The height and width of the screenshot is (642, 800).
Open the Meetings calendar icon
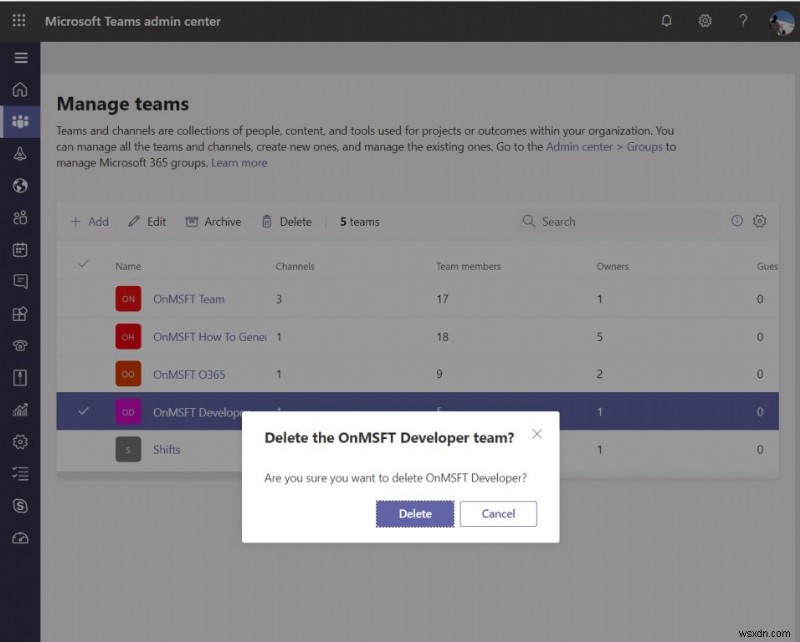pos(21,249)
